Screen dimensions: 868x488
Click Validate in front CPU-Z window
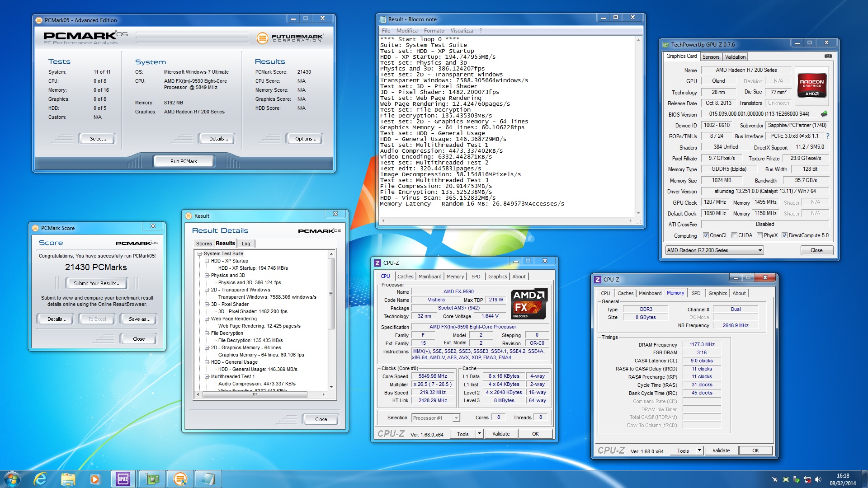pyautogui.click(x=500, y=434)
